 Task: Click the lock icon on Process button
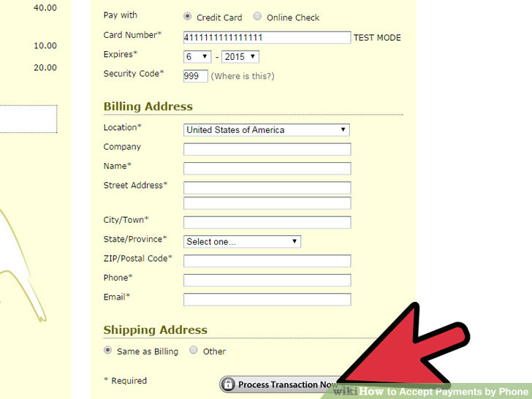click(x=228, y=384)
